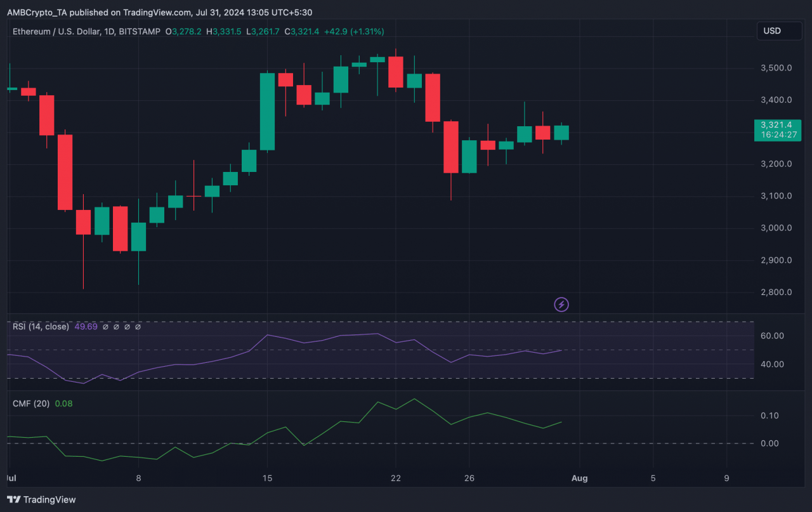Click the CMF (20) indicator label

[31, 404]
